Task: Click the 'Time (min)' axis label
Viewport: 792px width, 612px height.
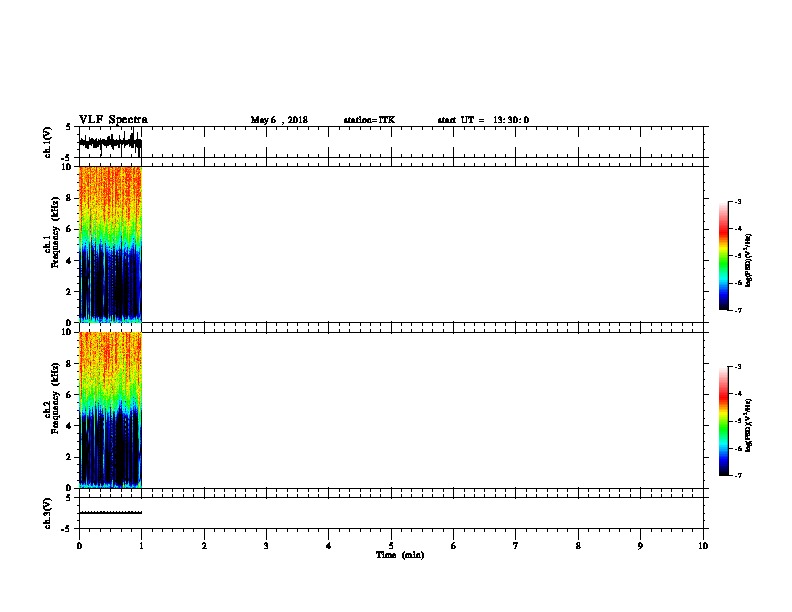Action: tap(400, 555)
